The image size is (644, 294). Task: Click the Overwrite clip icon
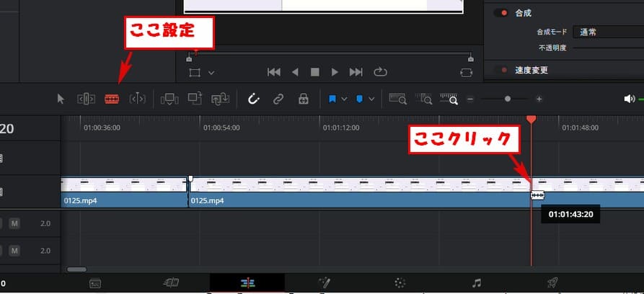195,99
